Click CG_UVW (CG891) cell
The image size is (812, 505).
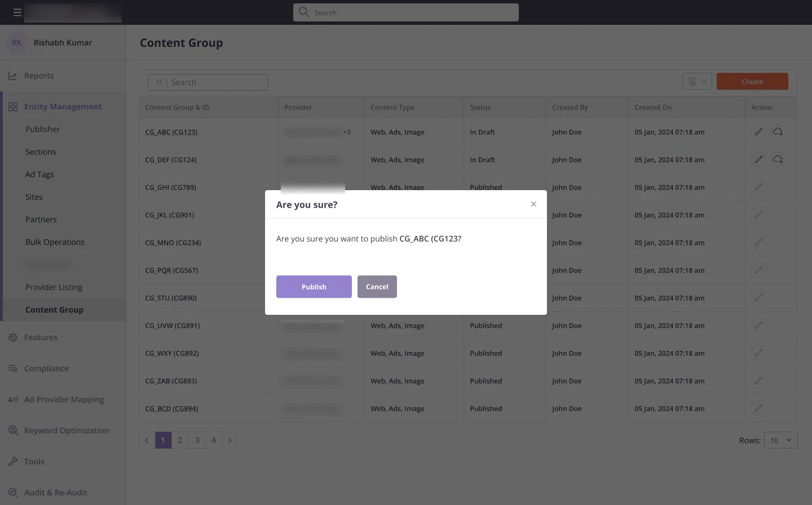point(173,326)
